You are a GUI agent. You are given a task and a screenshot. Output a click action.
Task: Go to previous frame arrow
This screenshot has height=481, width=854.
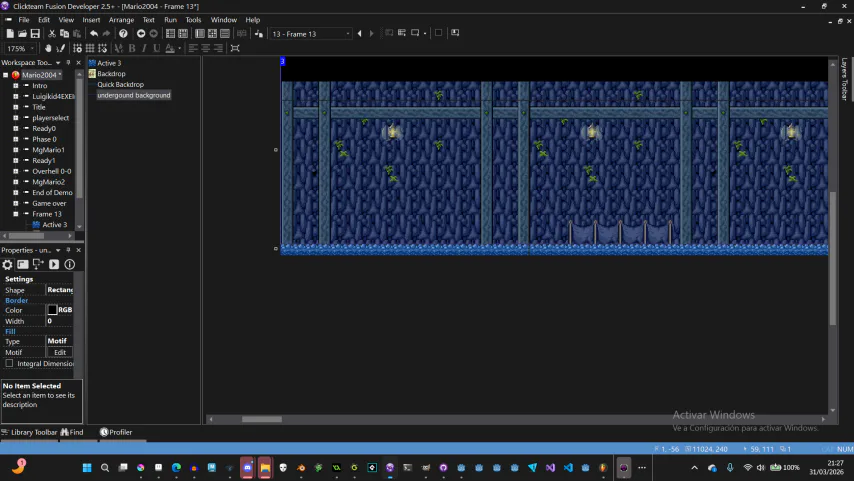click(359, 34)
